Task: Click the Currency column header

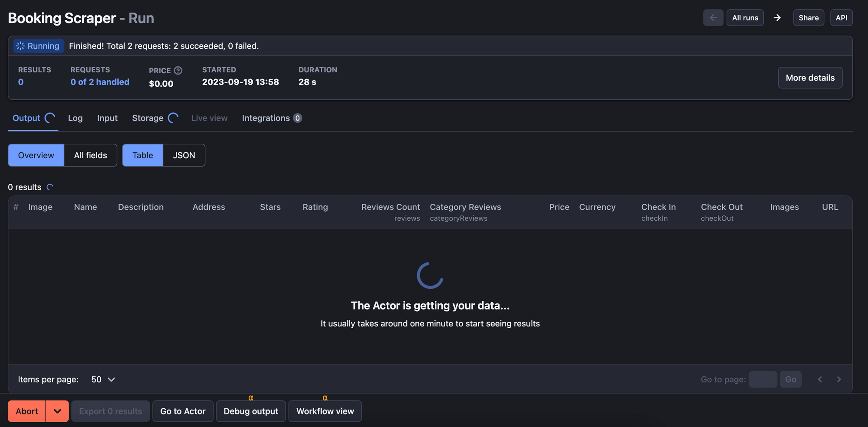Action: click(x=597, y=207)
